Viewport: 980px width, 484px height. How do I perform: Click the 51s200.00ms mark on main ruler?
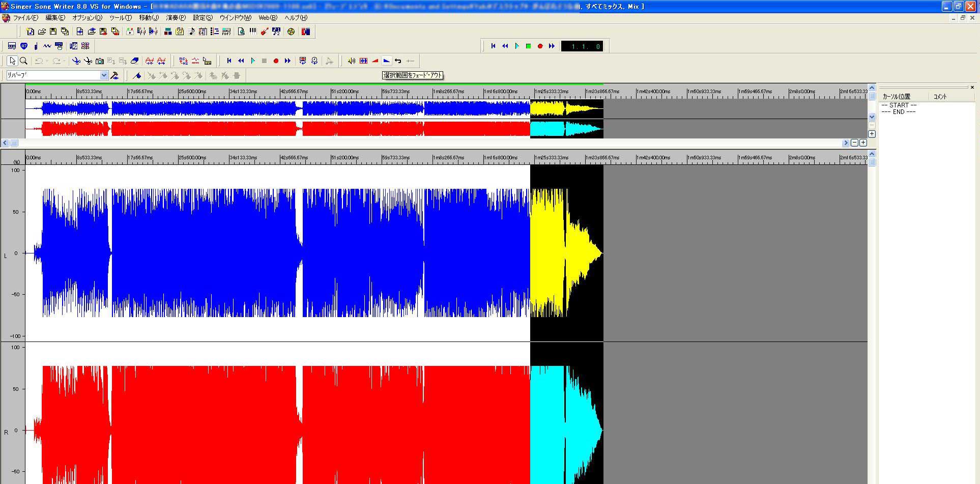point(345,158)
